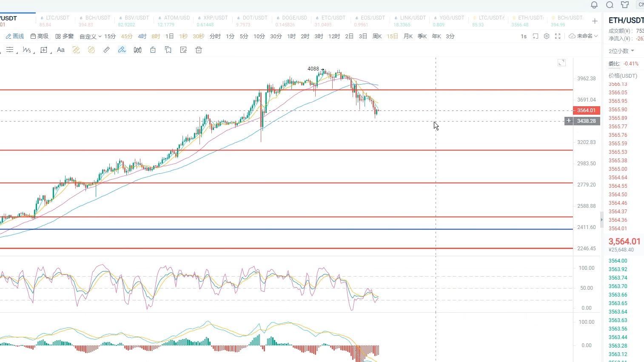Add a new symbol tab with plus

595,21
